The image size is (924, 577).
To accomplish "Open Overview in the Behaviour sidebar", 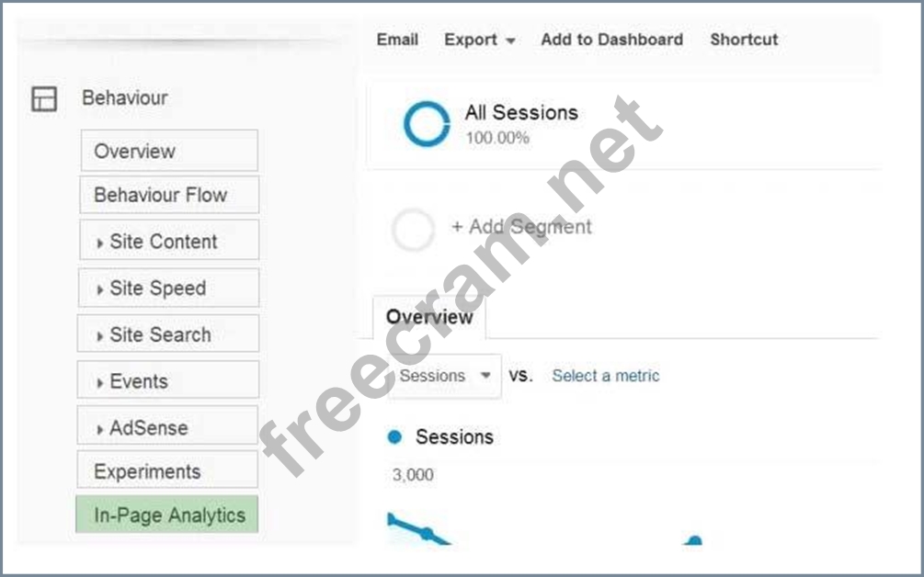I will (x=169, y=151).
